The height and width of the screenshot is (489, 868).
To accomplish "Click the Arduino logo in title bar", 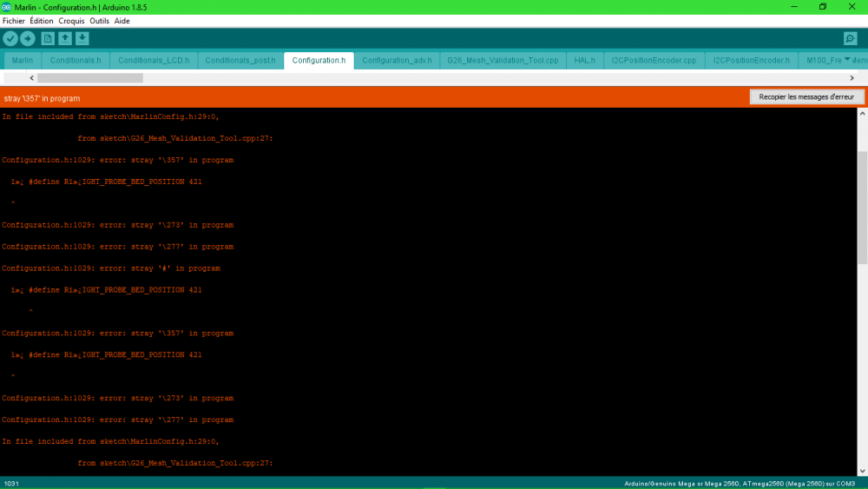I will (x=6, y=7).
